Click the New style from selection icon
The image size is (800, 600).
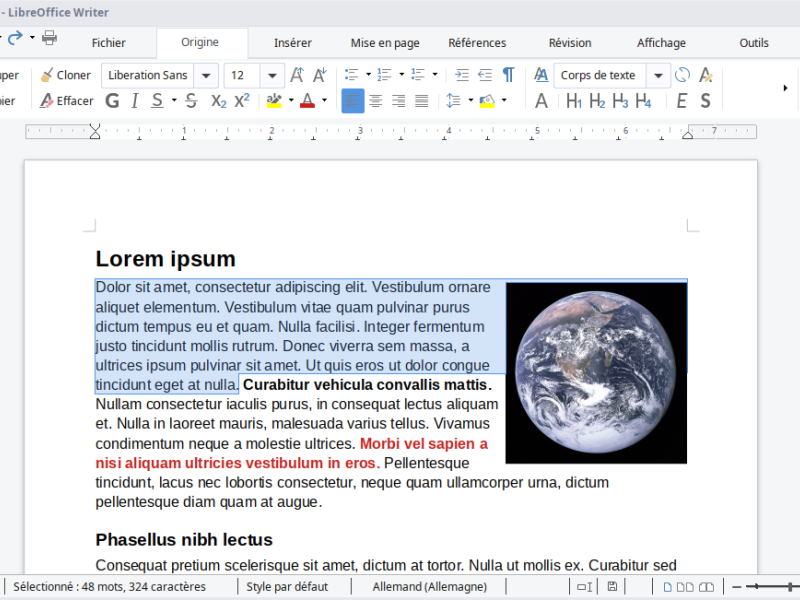pos(706,75)
